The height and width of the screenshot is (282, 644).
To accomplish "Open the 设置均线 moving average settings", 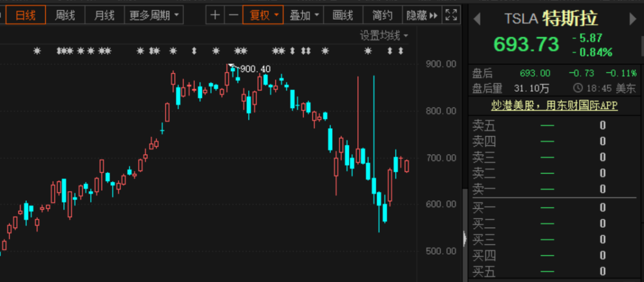I will (384, 36).
